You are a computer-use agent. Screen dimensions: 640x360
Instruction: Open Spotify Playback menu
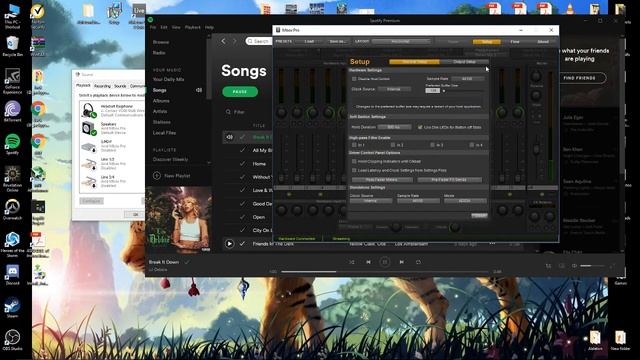coord(193,27)
